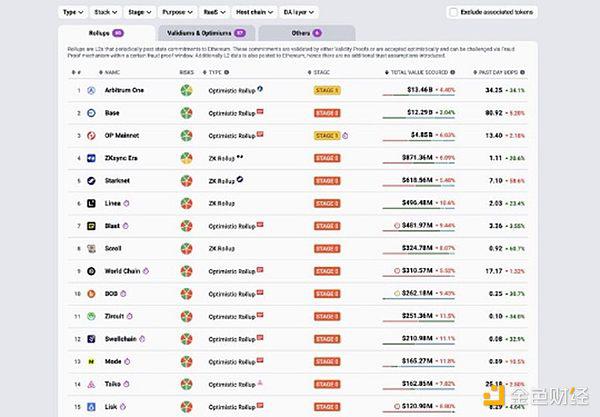Click the clock icon beside OP Mainnet stage
Viewport: 600px width, 417px height.
click(x=345, y=136)
